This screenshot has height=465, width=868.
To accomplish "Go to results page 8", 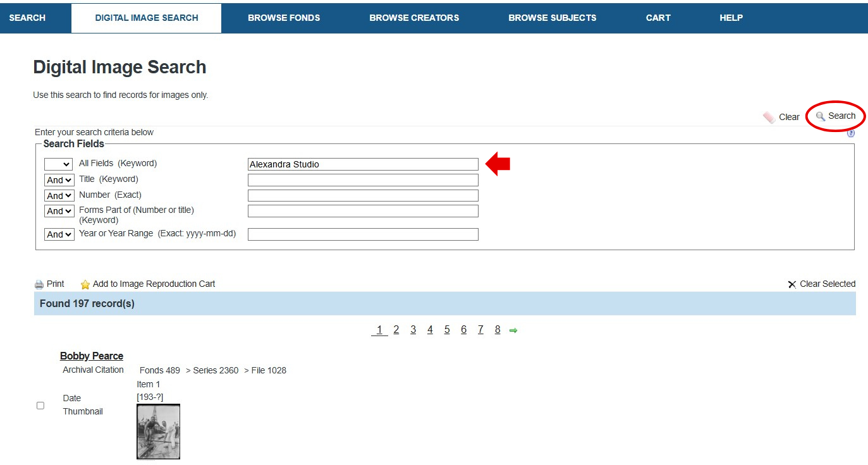I will click(x=498, y=330).
